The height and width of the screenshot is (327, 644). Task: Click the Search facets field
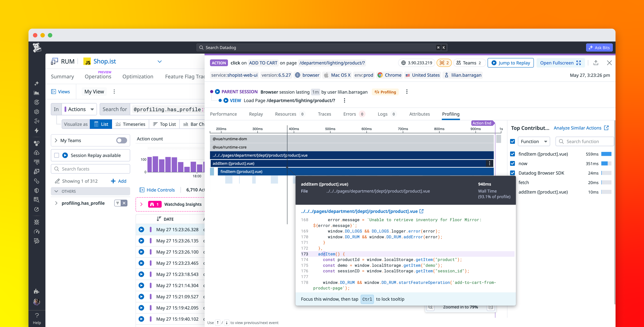(90, 169)
